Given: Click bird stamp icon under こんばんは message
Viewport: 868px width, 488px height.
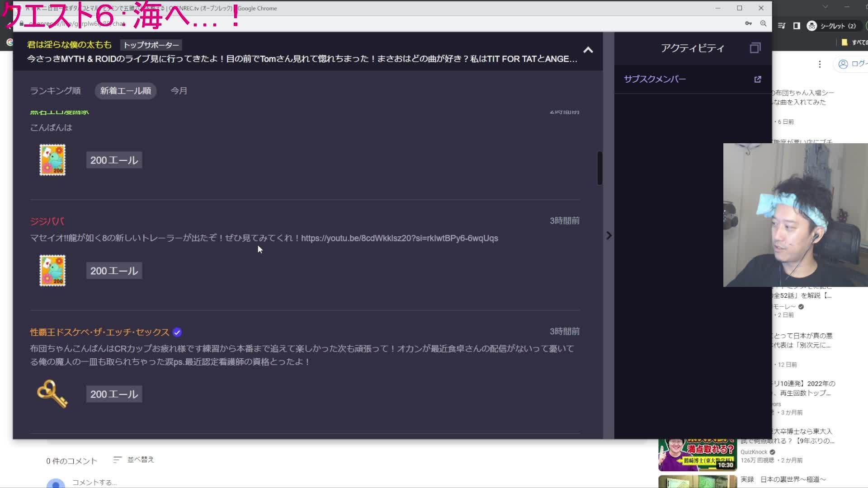Looking at the screenshot, I should [52, 160].
